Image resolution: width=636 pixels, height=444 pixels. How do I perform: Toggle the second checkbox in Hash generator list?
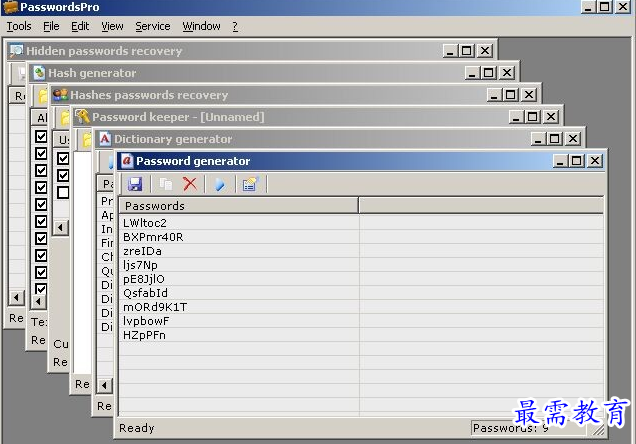[41, 153]
